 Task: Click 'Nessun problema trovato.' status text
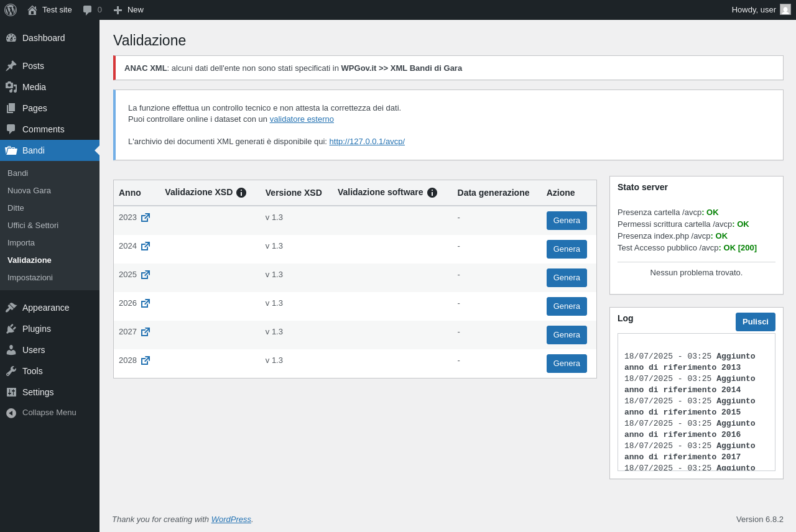coord(696,273)
